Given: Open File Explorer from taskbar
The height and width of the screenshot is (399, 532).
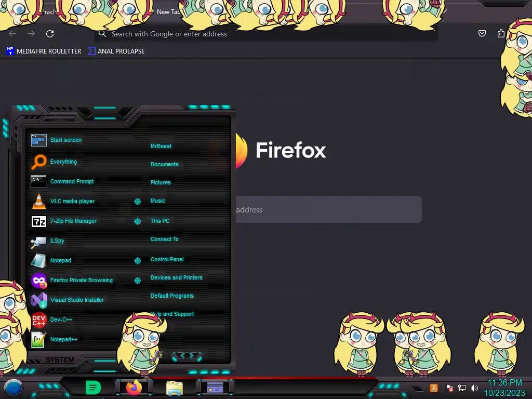Looking at the screenshot, I should click(175, 388).
